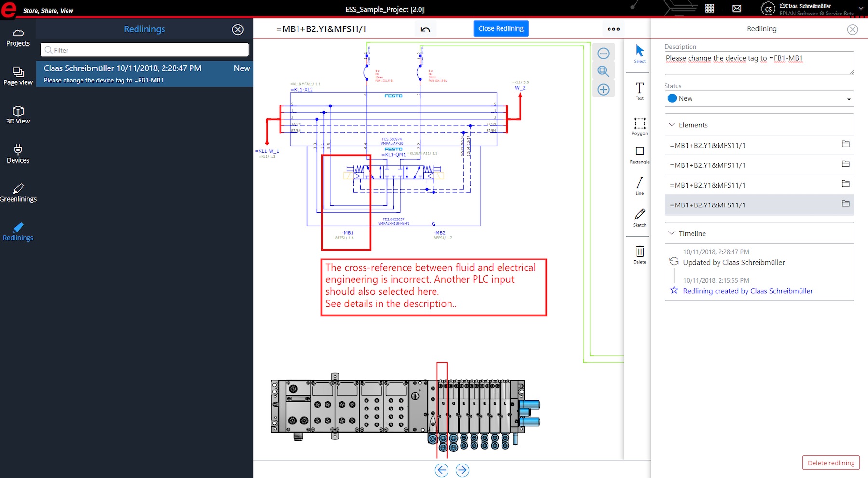Viewport: 868px width, 478px height.
Task: Click Delete redlining
Action: [830, 463]
